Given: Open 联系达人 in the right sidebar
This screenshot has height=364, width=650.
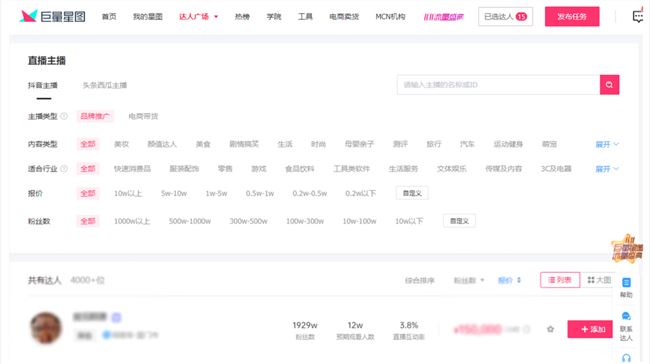Looking at the screenshot, I should pos(626,326).
